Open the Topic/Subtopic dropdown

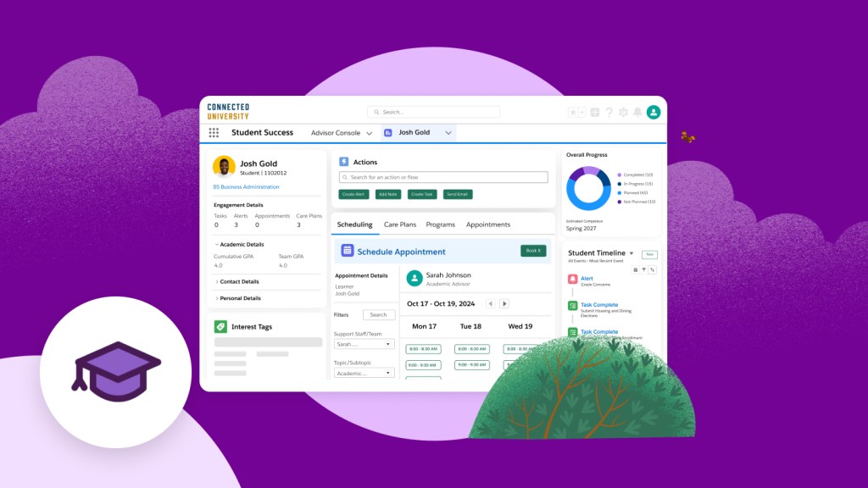tap(364, 373)
